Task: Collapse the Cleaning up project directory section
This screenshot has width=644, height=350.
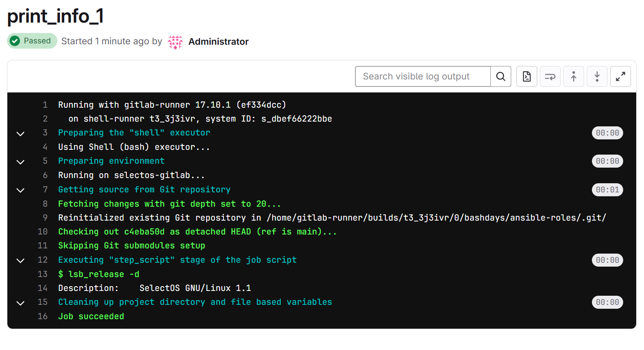Action: click(x=20, y=303)
